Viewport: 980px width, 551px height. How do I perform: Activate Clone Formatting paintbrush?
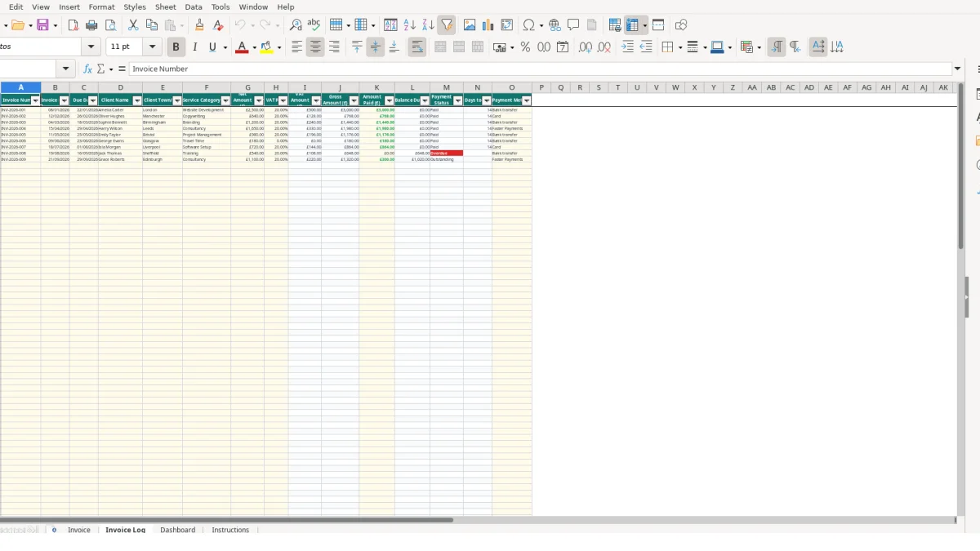pos(200,25)
